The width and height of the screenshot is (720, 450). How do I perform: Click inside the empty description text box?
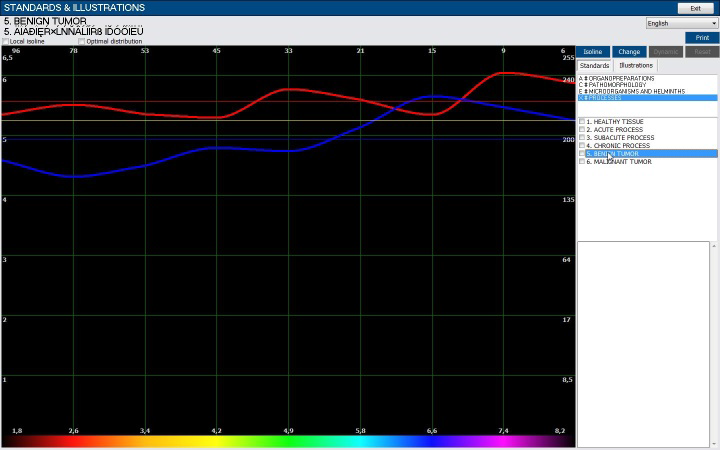[x=643, y=343]
